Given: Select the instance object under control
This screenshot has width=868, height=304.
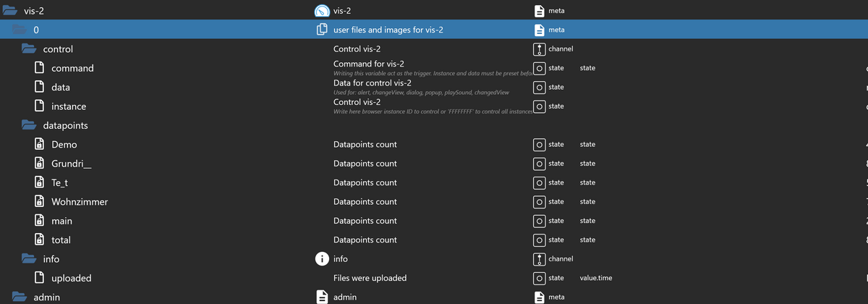Looking at the screenshot, I should click(x=69, y=106).
